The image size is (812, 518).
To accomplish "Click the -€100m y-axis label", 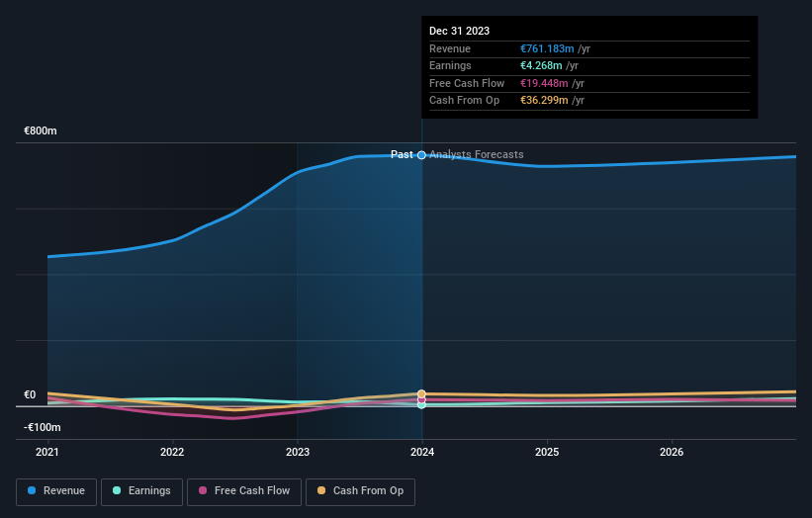I will (42, 427).
